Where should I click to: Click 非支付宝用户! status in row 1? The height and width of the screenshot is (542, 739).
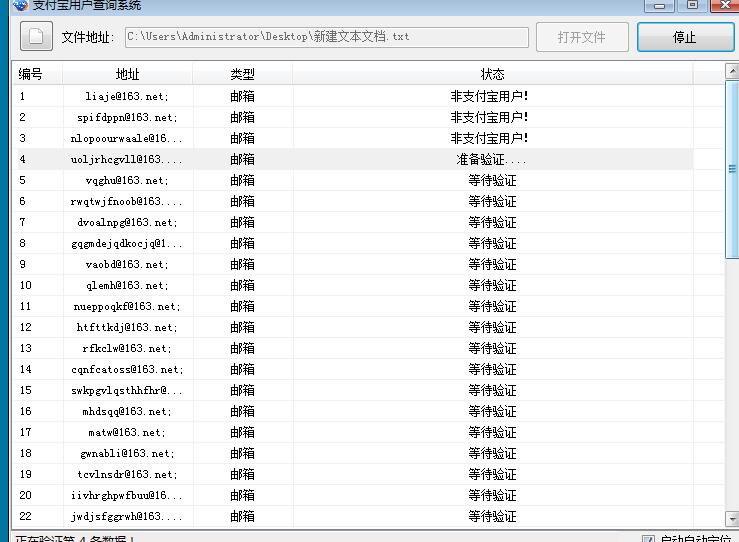(x=489, y=96)
